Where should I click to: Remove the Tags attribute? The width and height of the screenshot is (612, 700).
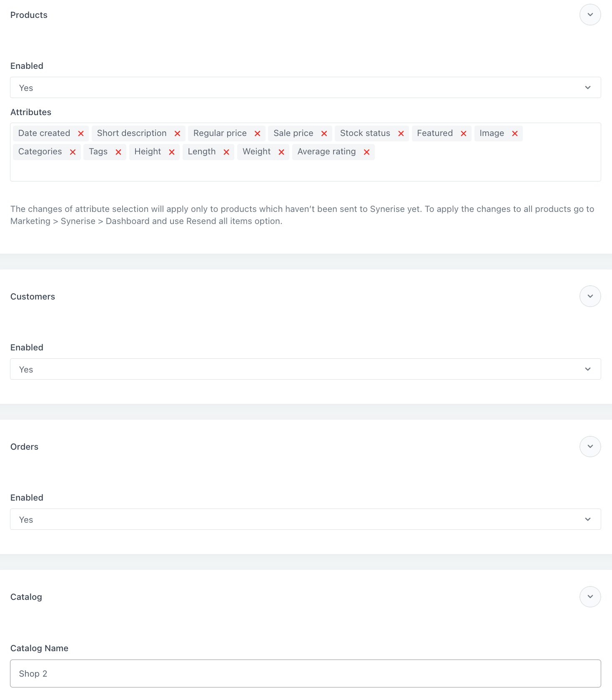point(118,152)
